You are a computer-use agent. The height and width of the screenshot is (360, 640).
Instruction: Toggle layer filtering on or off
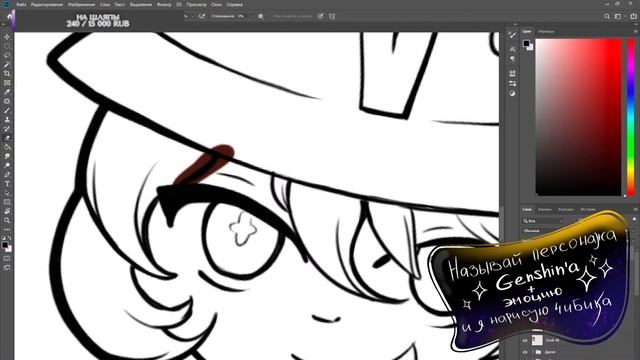click(x=634, y=220)
